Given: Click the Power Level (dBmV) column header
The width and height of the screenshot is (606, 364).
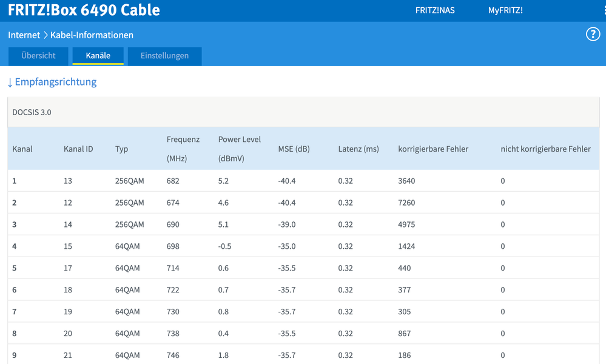Looking at the screenshot, I should 239,149.
